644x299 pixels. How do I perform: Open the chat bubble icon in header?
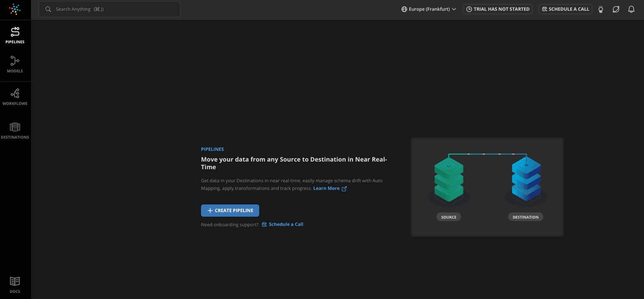616,10
